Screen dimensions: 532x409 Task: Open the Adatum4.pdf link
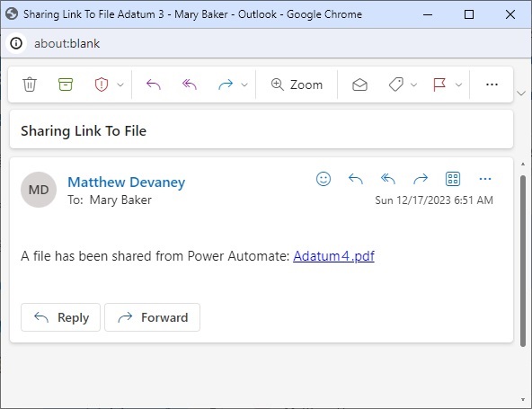click(333, 256)
